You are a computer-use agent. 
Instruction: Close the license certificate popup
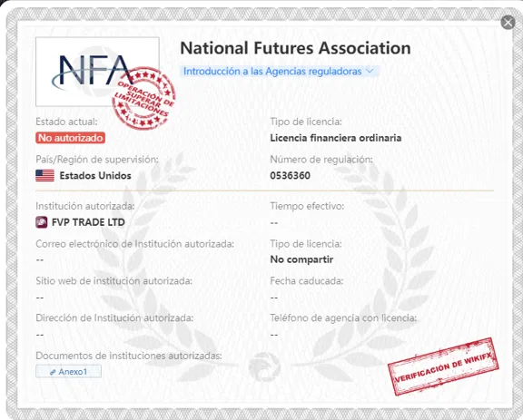pos(508,23)
